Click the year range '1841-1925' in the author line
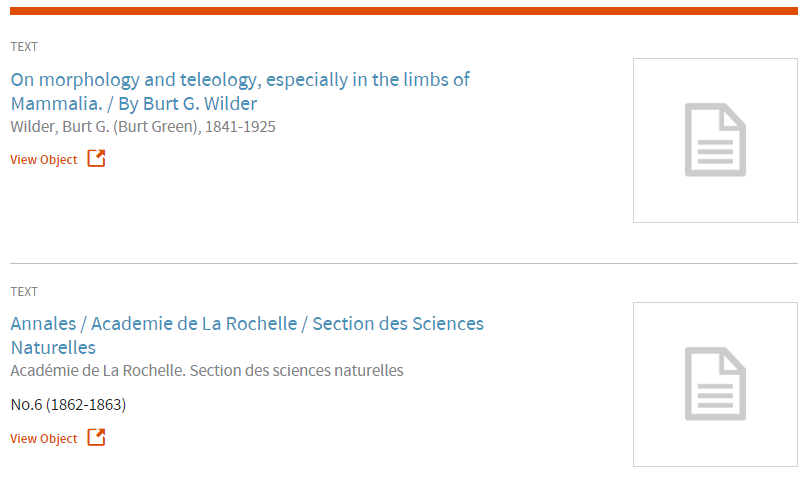The image size is (807, 480). [x=240, y=127]
